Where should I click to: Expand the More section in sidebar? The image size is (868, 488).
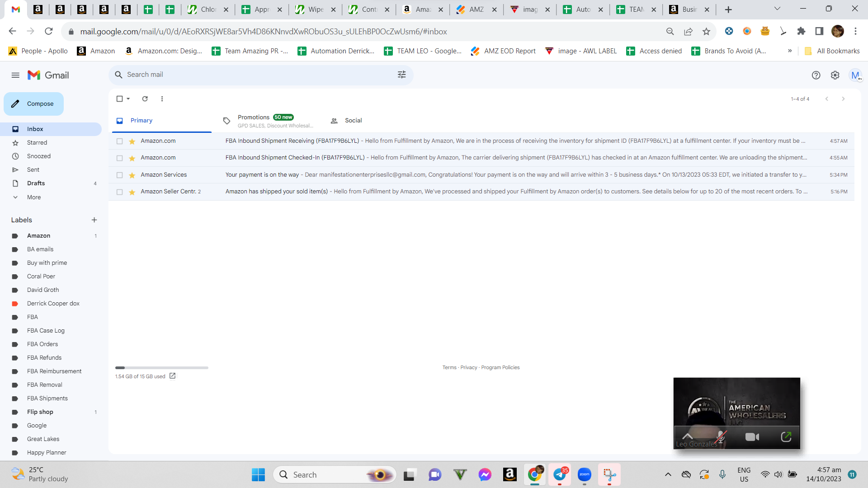[34, 197]
